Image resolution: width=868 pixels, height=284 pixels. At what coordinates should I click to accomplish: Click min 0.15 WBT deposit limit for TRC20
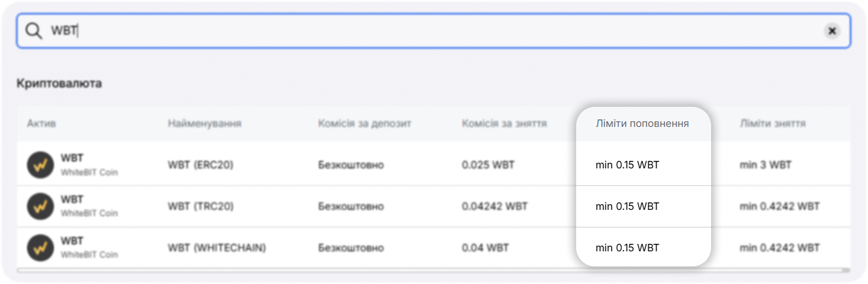tap(627, 206)
